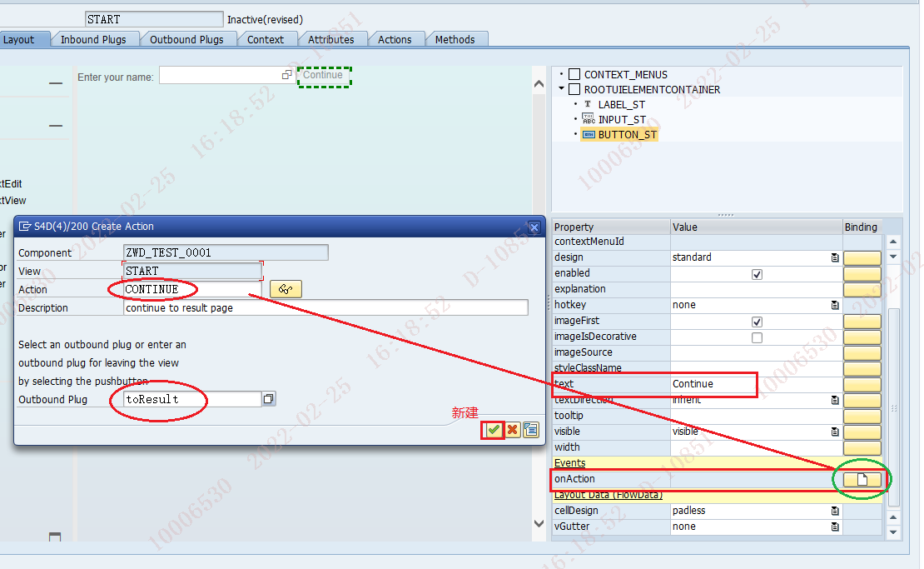This screenshot has height=569, width=924.
Task: Click property table scroll down arrow at bottom
Action: (893, 532)
